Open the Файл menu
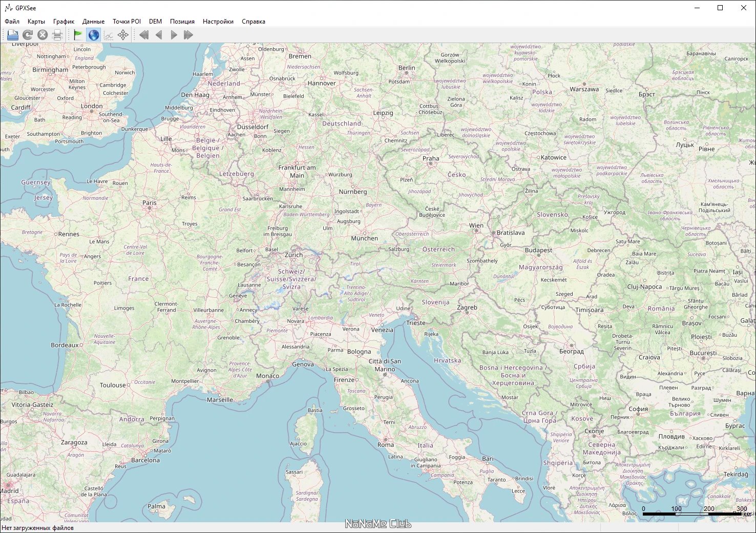Screen dimensions: 756x533 pyautogui.click(x=12, y=21)
